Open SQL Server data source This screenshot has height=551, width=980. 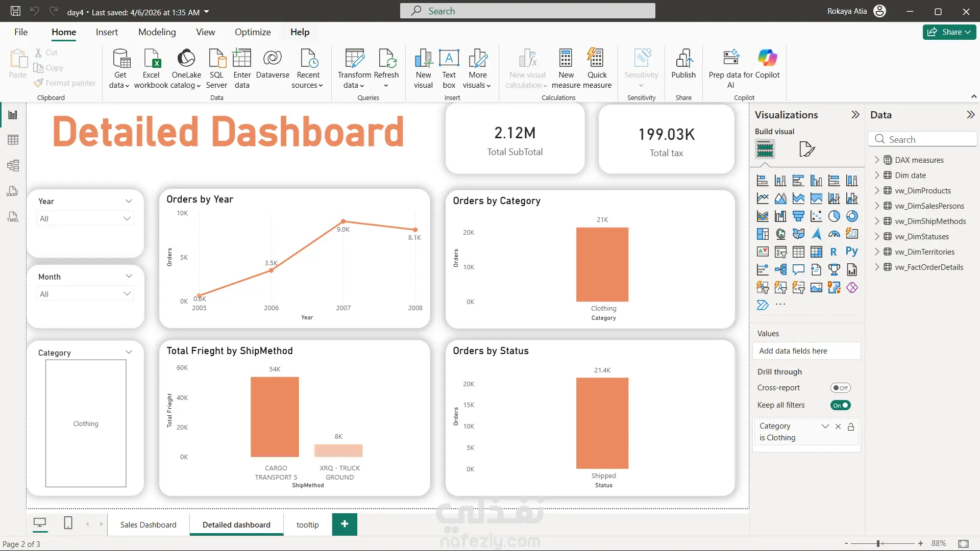pyautogui.click(x=216, y=69)
